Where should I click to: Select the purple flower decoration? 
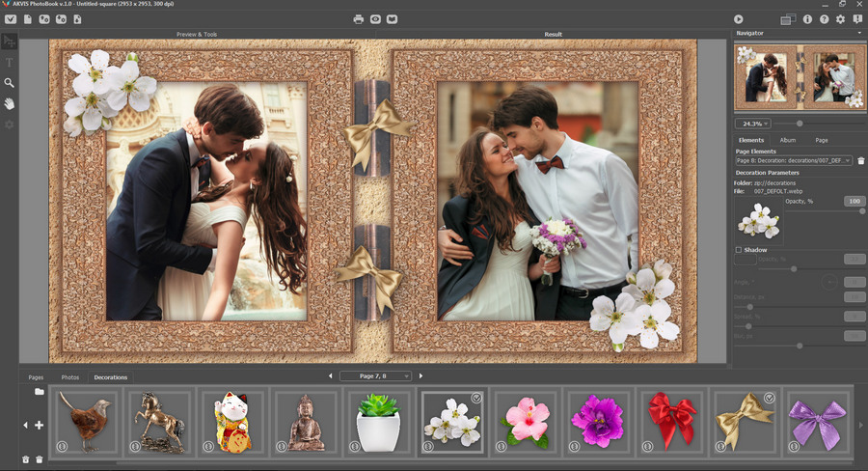(598, 421)
